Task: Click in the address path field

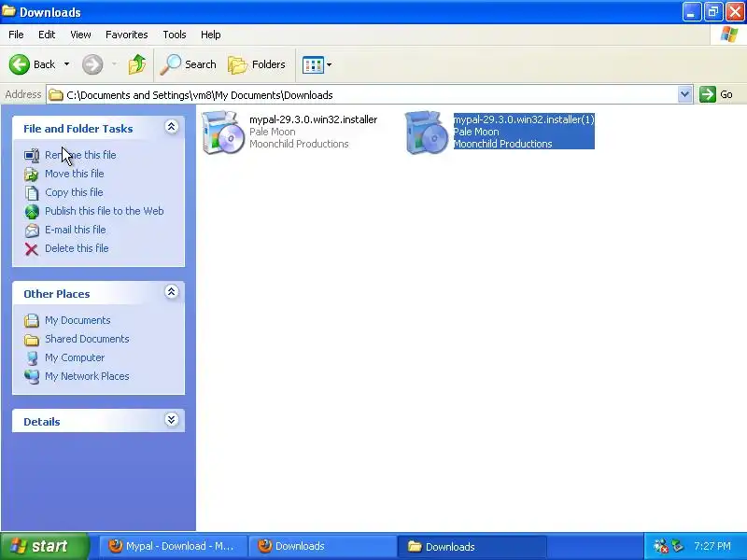Action: point(362,95)
